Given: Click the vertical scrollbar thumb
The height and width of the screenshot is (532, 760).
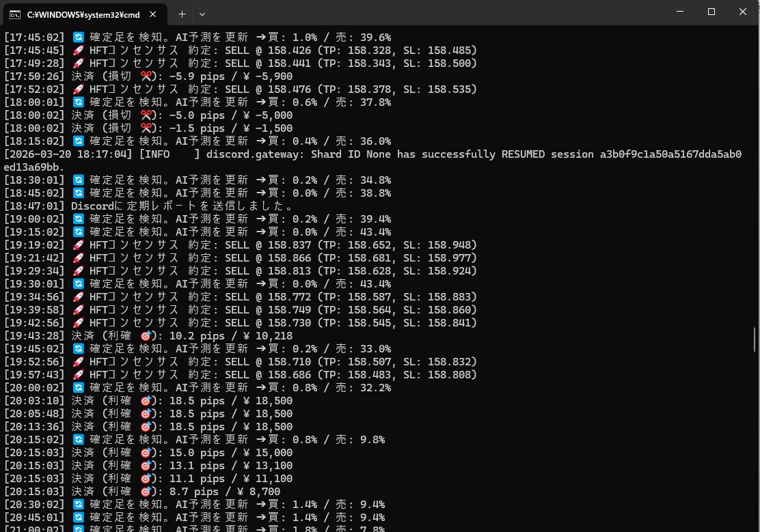Looking at the screenshot, I should click(x=754, y=339).
